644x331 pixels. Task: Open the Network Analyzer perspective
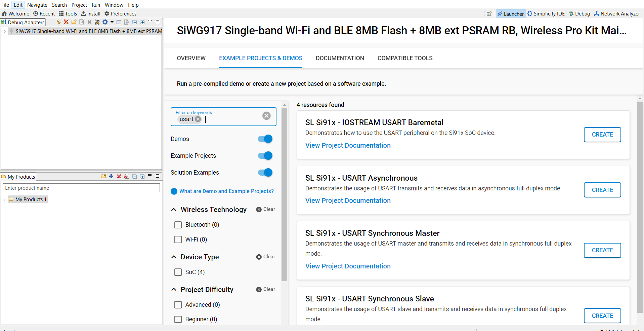point(617,14)
